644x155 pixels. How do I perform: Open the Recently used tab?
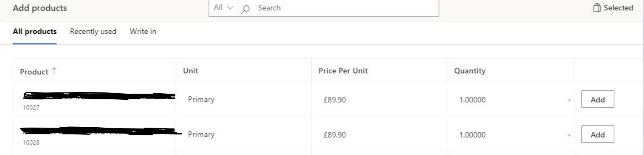click(x=93, y=31)
